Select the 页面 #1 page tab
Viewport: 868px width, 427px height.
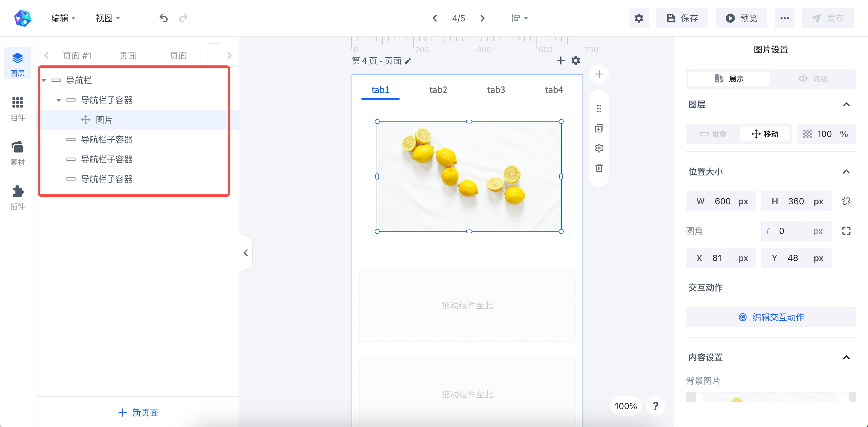[77, 56]
